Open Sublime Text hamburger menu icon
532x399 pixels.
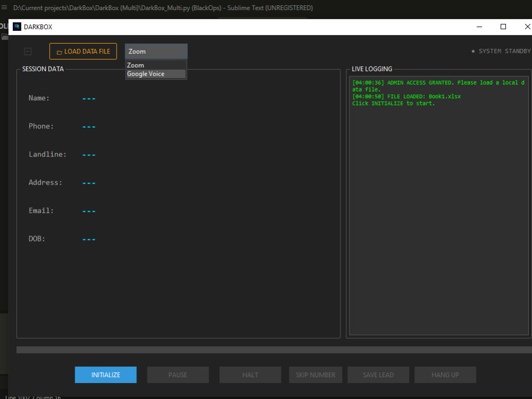(x=4, y=7)
